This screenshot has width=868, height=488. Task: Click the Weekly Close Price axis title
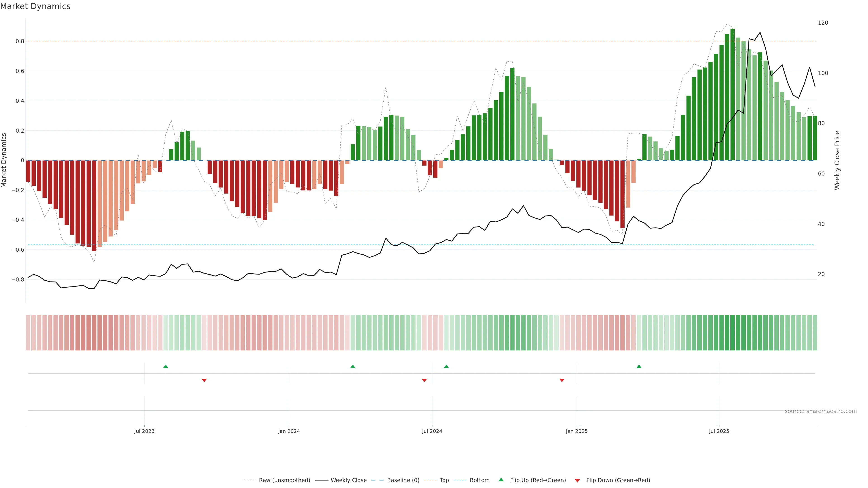837,160
